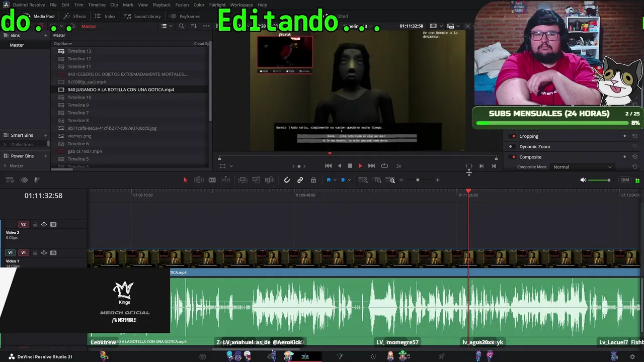Open the Timeline menu

(97, 5)
